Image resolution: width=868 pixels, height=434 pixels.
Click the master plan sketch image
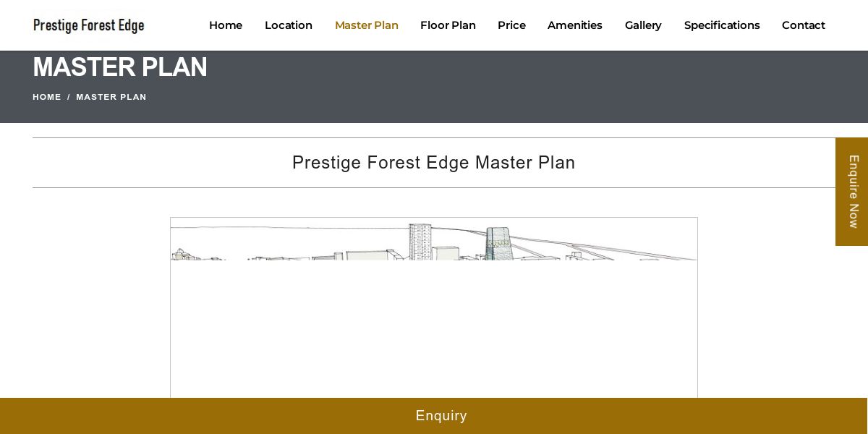434,307
